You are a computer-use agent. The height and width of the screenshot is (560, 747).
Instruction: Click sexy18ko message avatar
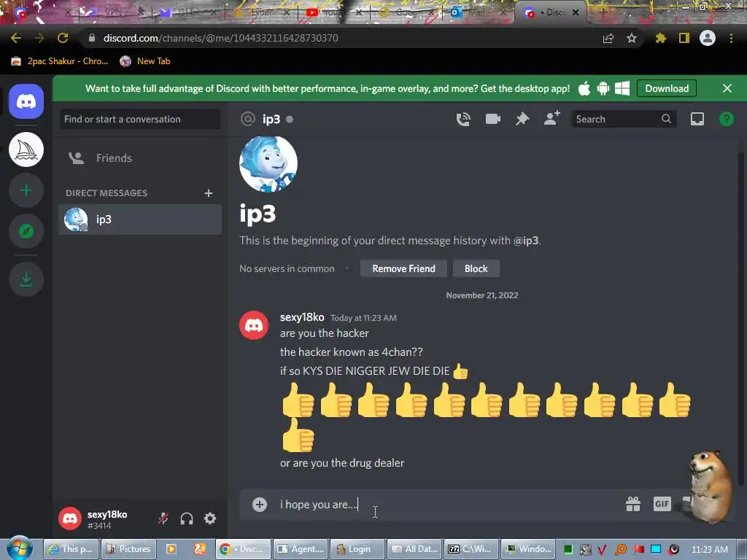tap(253, 325)
